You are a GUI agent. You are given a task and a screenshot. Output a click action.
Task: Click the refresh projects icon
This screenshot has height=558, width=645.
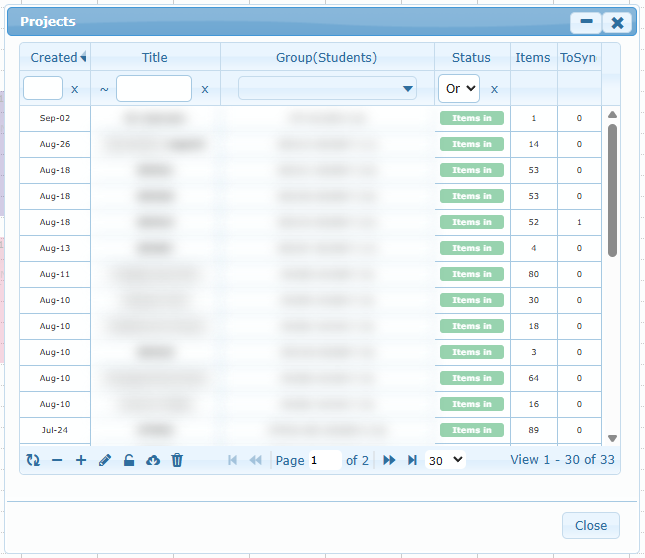(33, 460)
